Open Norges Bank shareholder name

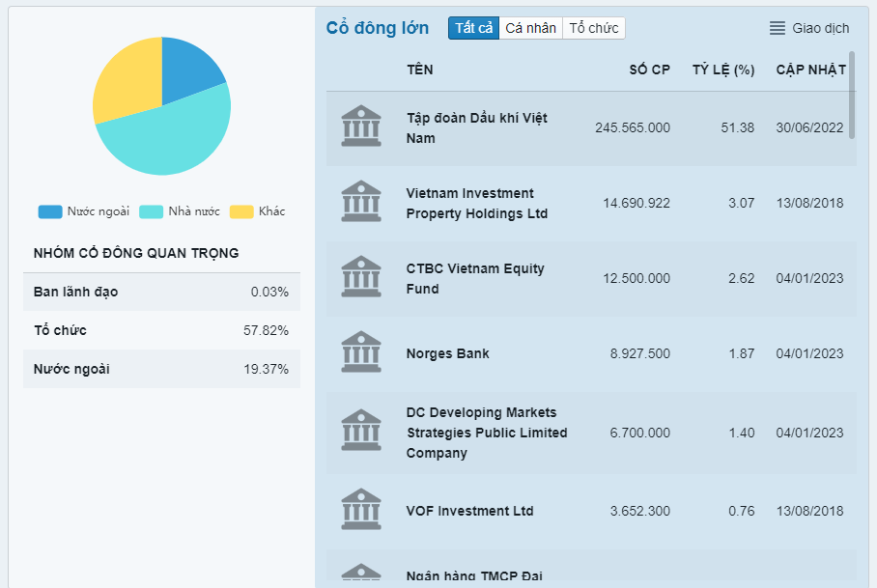[x=447, y=353]
